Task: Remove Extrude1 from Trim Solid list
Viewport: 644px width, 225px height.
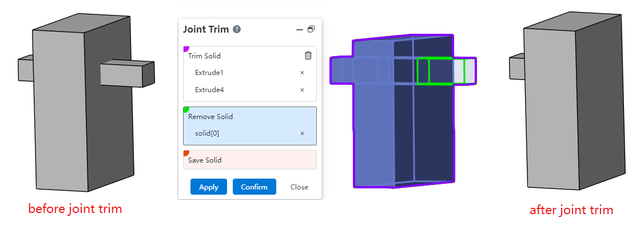Action: click(x=303, y=73)
